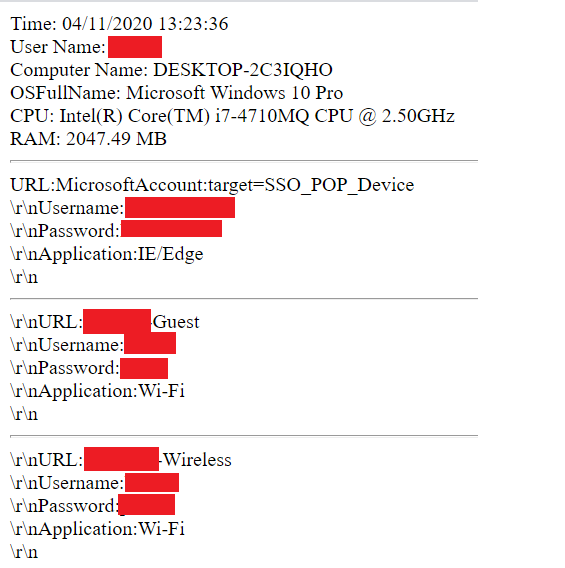Click the redacted URL ending in Wireless
This screenshot has height=568, width=565.
[121, 459]
